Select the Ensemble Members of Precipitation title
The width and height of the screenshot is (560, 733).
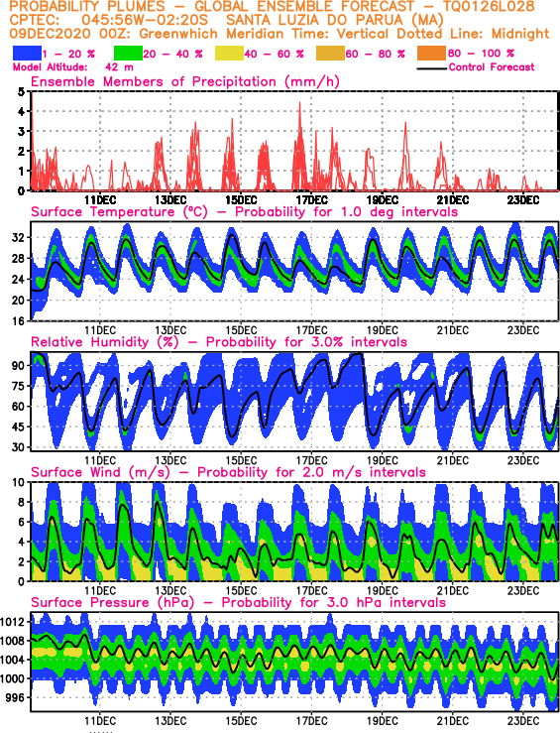[x=185, y=81]
